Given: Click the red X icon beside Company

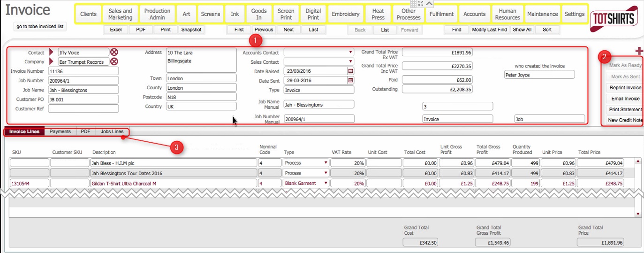Looking at the screenshot, I should pyautogui.click(x=114, y=61).
